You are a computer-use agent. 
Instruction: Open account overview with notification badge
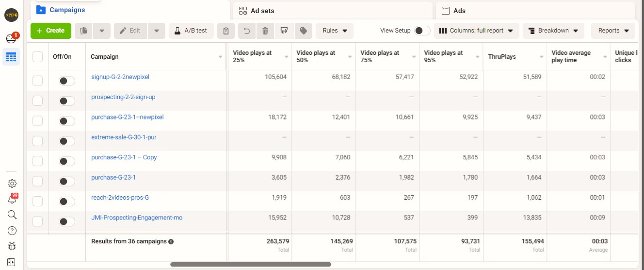pos(12,38)
